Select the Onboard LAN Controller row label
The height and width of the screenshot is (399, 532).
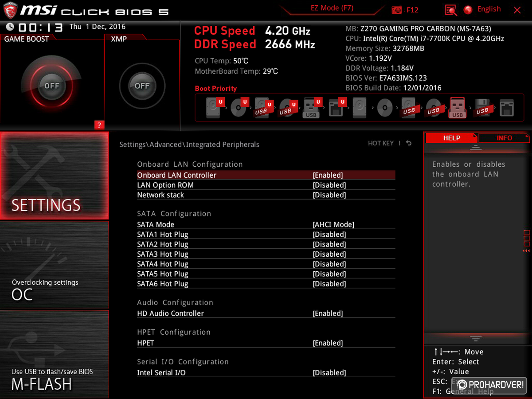176,175
